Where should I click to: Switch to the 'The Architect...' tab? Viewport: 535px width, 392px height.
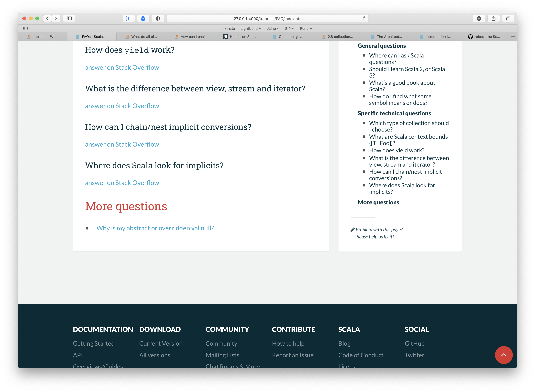pos(386,36)
